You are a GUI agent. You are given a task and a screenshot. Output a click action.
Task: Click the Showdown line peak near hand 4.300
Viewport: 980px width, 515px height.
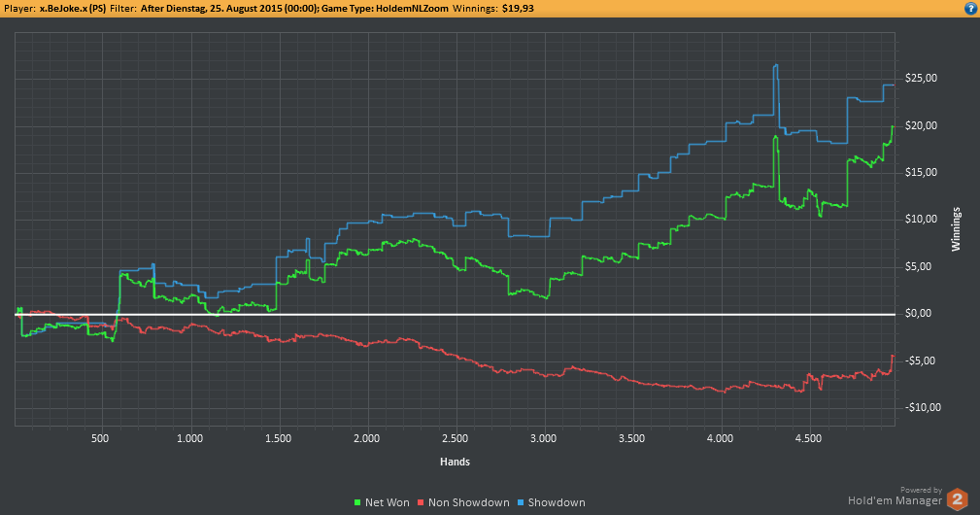coord(776,65)
